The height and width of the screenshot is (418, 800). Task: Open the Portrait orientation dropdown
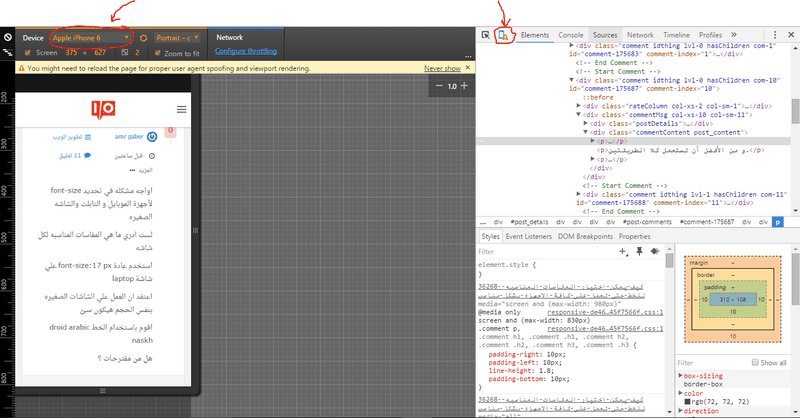point(179,37)
